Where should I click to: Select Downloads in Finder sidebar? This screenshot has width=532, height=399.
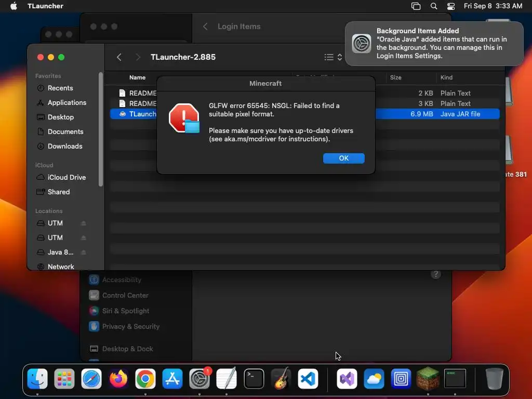click(64, 146)
